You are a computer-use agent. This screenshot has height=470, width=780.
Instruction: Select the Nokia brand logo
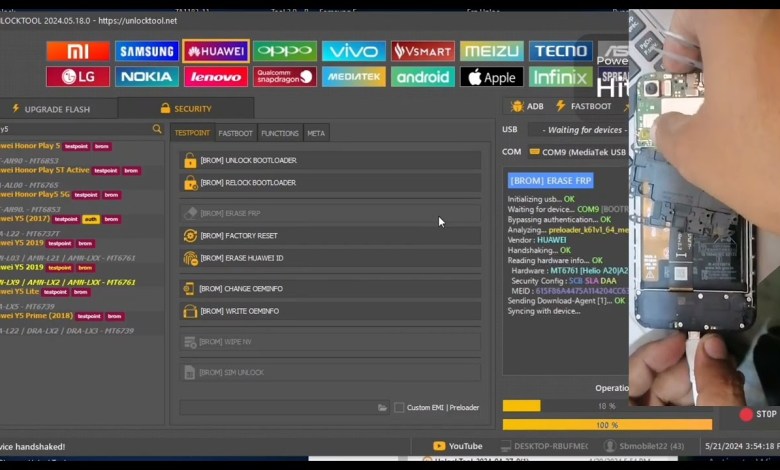click(x=147, y=77)
